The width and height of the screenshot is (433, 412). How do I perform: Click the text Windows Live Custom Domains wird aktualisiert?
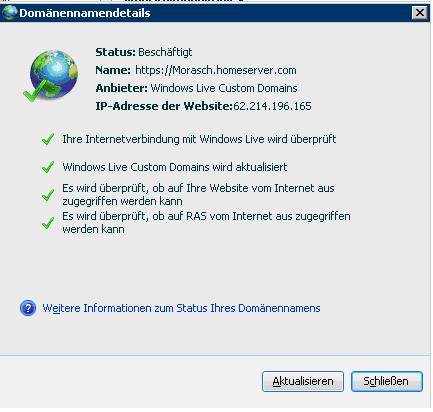pyautogui.click(x=175, y=167)
